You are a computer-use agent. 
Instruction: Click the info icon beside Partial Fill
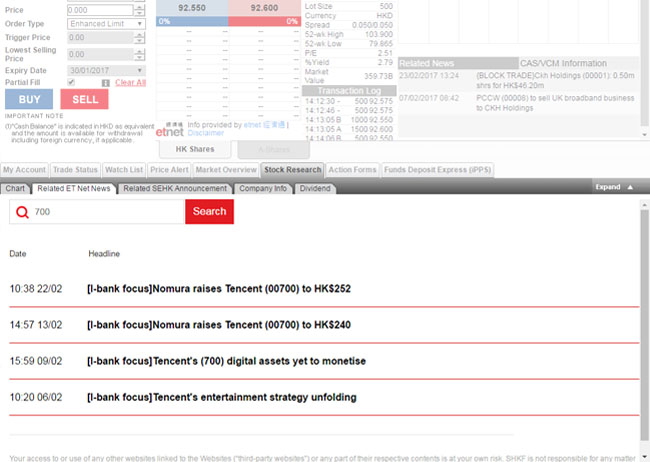(106, 83)
